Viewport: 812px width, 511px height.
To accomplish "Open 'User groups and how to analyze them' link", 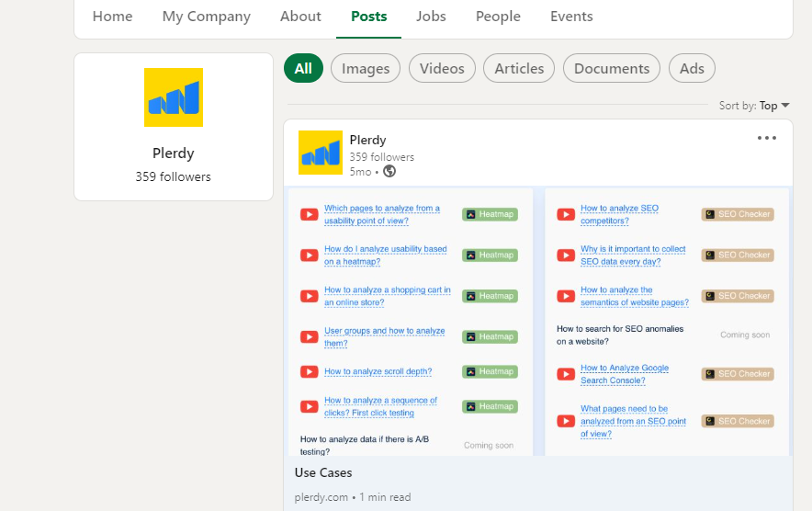I will coord(384,337).
